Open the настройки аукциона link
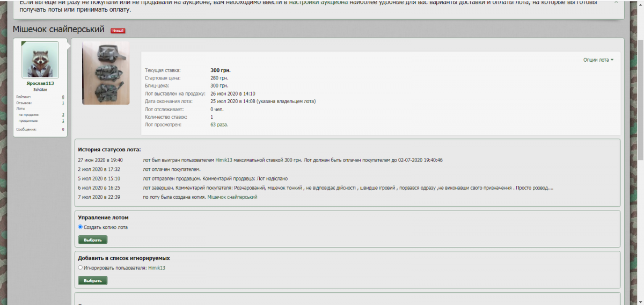 point(318,2)
